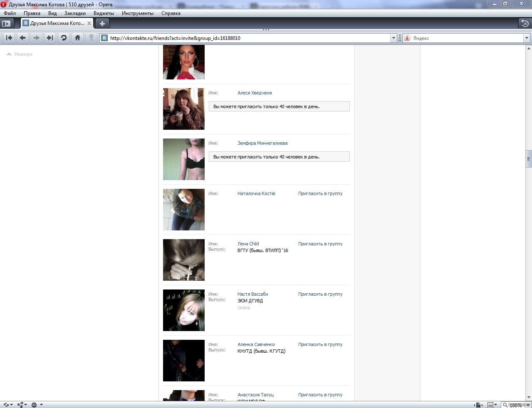The height and width of the screenshot is (408, 532).
Task: Open the Вид menu
Action: click(52, 13)
